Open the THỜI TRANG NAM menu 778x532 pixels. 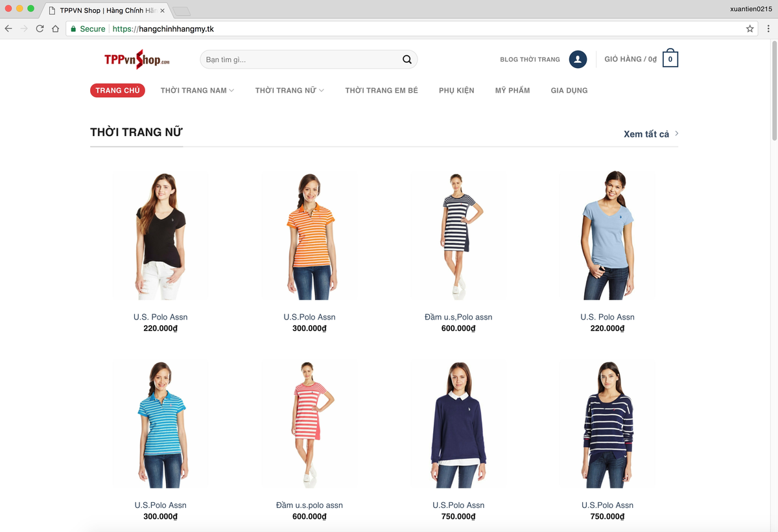click(x=194, y=90)
